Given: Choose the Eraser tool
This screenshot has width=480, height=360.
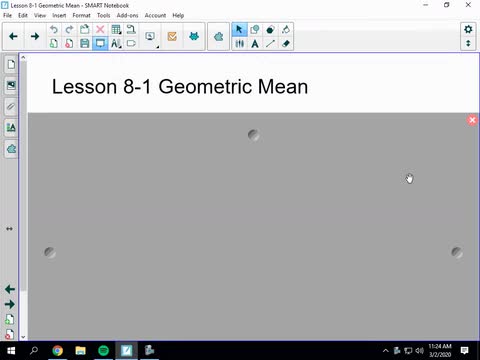Looking at the screenshot, I should coord(286,43).
